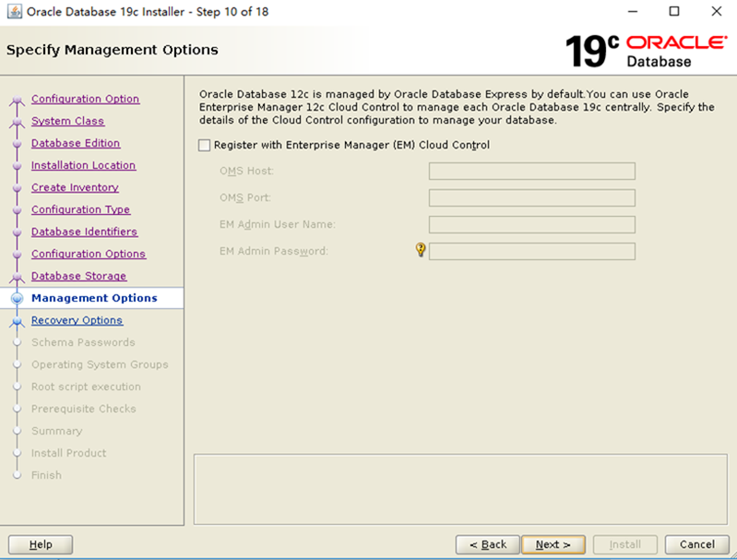This screenshot has width=737, height=560.
Task: Open Database Identifiers step
Action: [84, 232]
